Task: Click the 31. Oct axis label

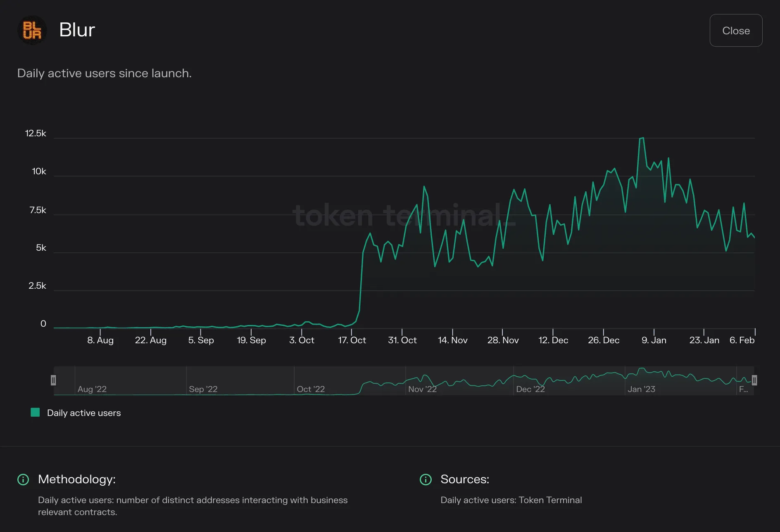Action: [402, 340]
